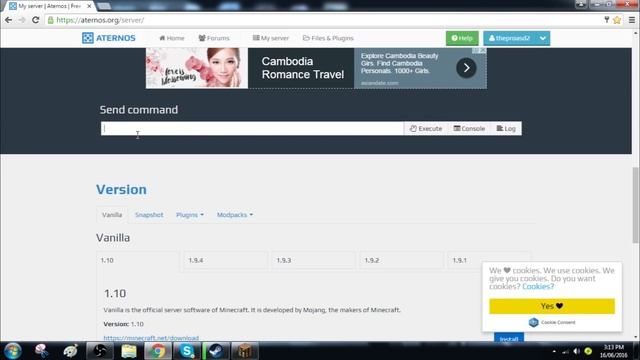Click the page vertical scrollbar
This screenshot has height=360, width=640.
(636, 204)
